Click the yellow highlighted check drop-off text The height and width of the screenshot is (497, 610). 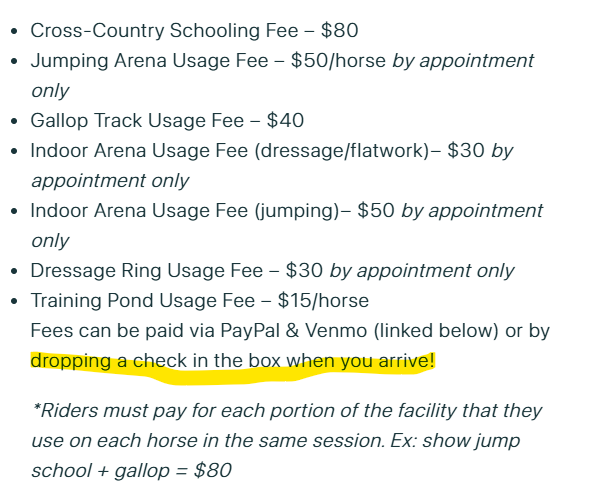tap(232, 361)
